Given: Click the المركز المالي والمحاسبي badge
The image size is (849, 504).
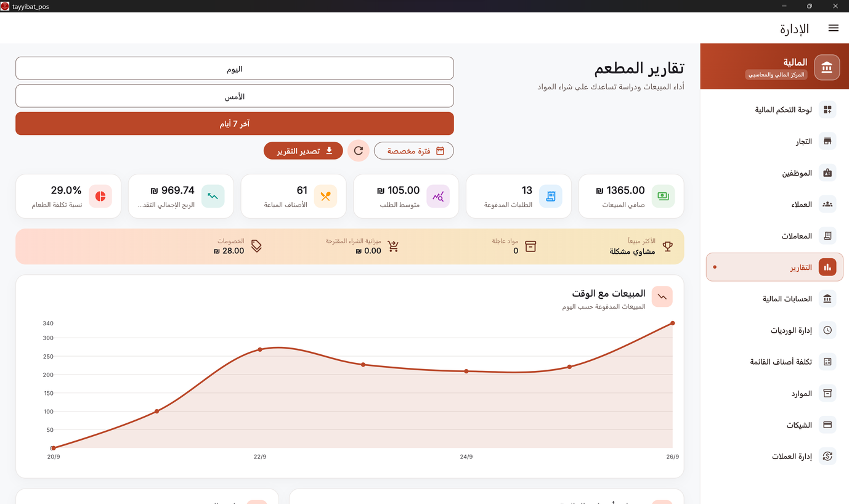Looking at the screenshot, I should [x=776, y=75].
